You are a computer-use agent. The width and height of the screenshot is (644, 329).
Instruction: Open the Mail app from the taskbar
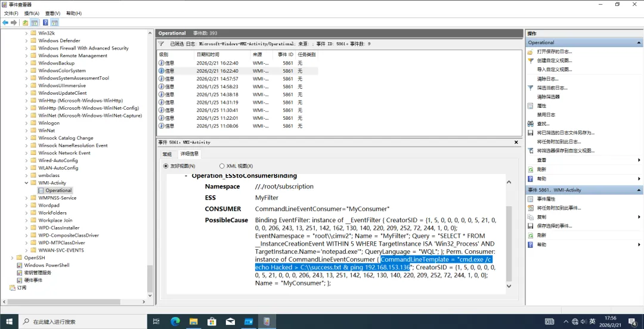tap(230, 321)
